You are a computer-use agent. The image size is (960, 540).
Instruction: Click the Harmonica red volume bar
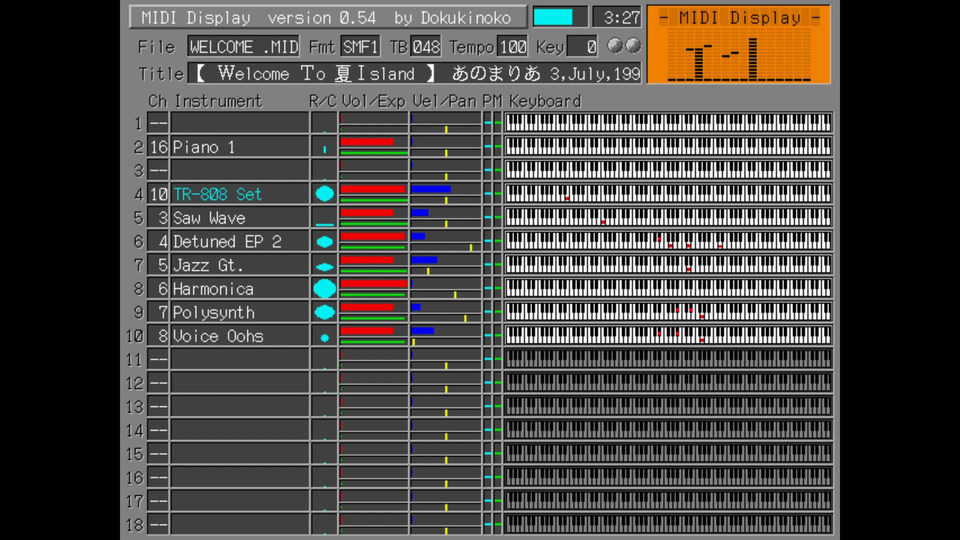tap(372, 284)
